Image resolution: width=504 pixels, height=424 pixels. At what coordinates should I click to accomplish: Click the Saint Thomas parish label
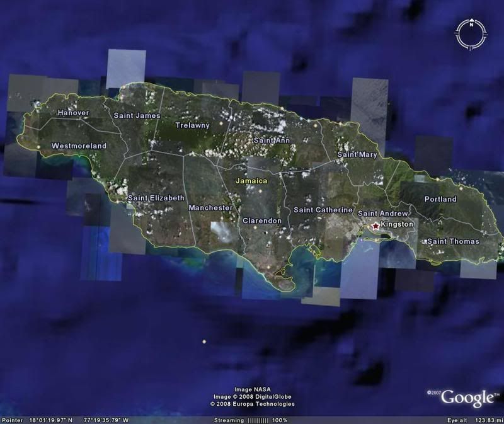[453, 242]
